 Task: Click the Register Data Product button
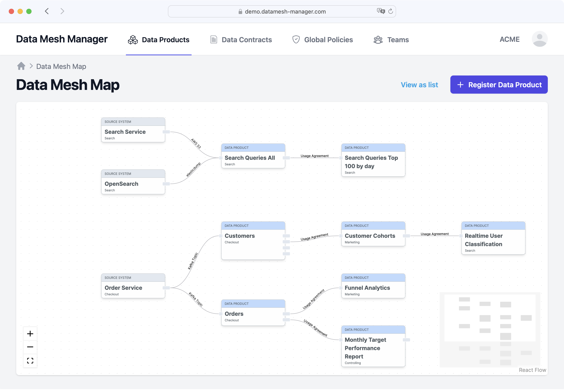click(x=499, y=84)
